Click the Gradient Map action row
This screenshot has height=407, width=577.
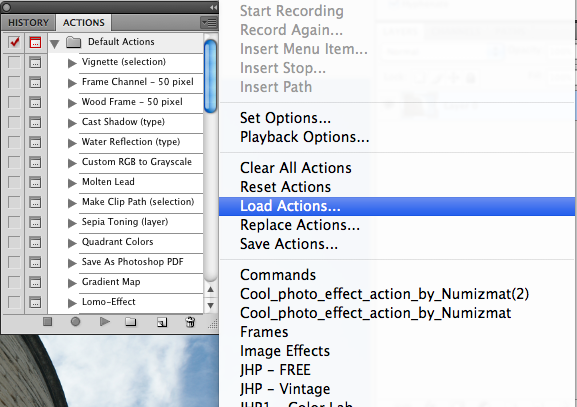[x=141, y=282]
